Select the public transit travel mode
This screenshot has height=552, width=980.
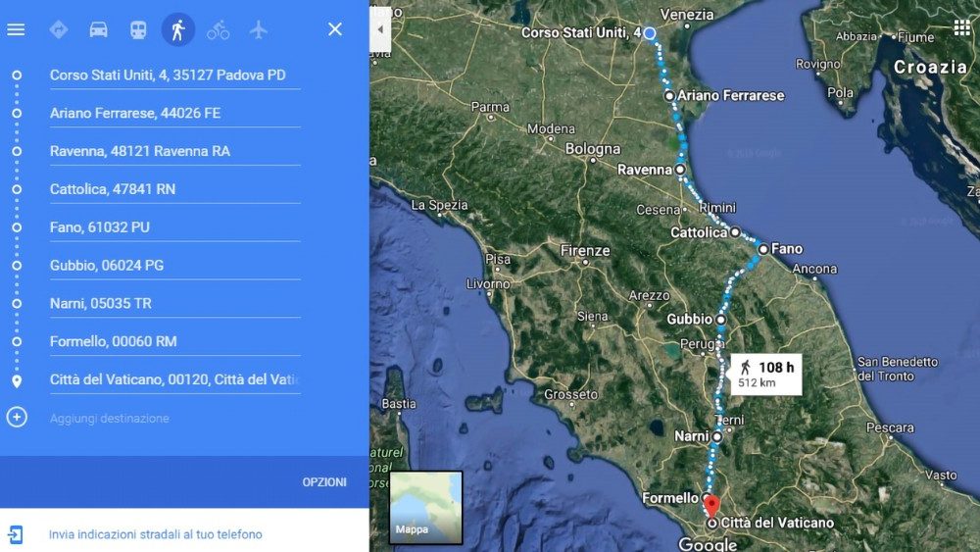coord(138,29)
